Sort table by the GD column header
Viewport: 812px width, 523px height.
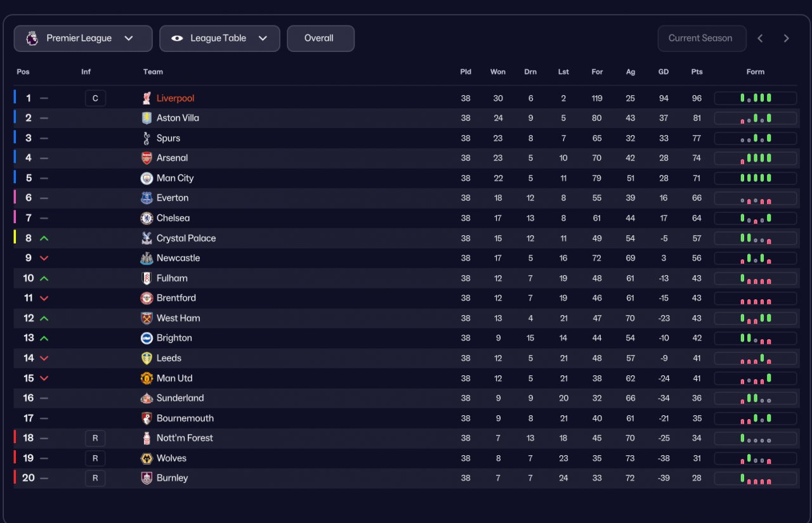(664, 72)
